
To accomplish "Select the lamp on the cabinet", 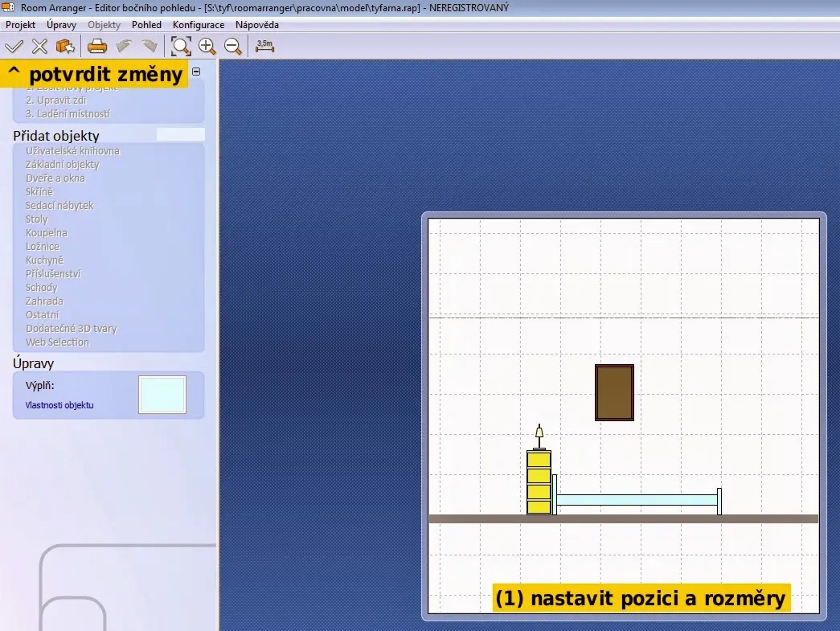I will click(539, 437).
